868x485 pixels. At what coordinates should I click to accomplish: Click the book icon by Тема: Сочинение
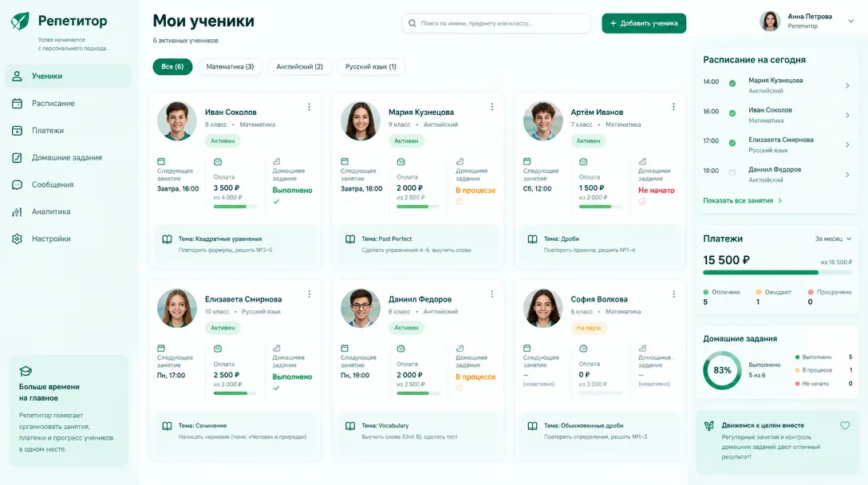coord(167,426)
